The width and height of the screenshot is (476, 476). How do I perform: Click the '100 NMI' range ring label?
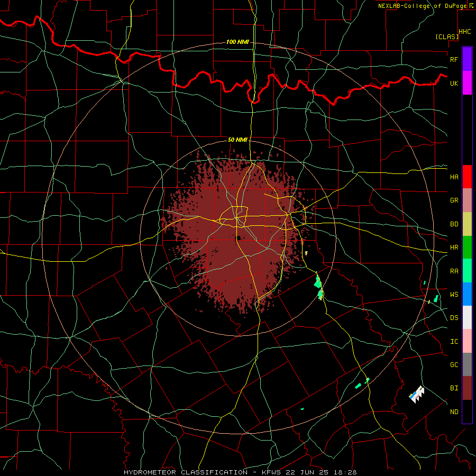point(237,42)
